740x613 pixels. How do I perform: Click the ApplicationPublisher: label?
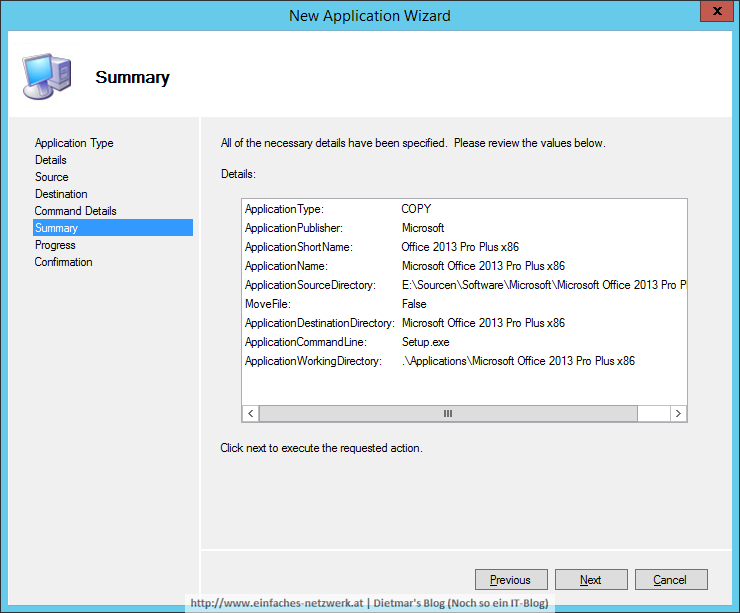(294, 228)
